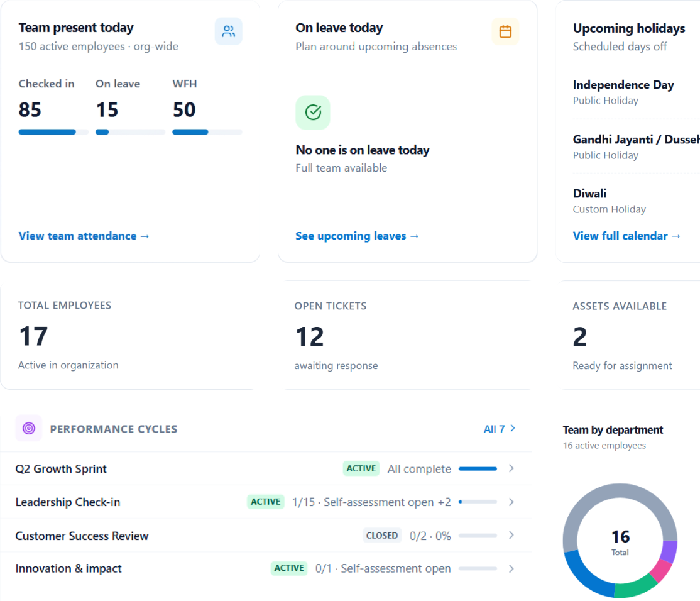Click the 'All complete' status text
Image resolution: width=700 pixels, height=601 pixels.
(419, 469)
